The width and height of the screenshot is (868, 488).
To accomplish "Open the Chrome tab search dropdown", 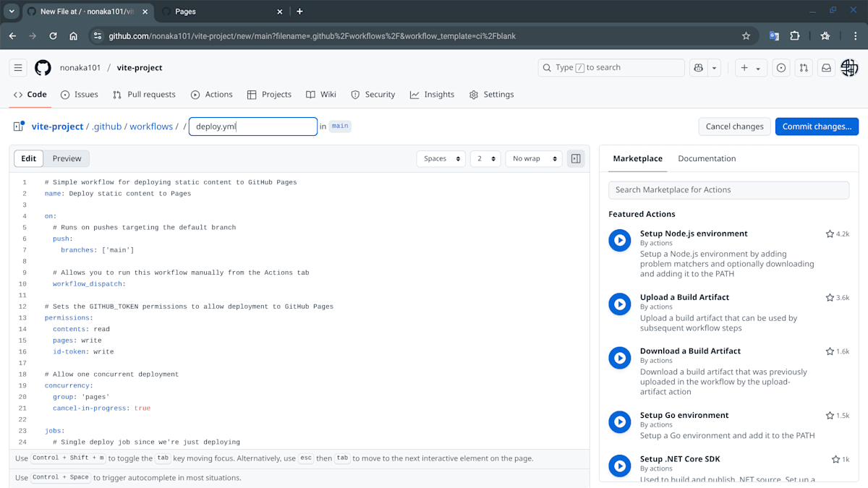I will pos(12,12).
